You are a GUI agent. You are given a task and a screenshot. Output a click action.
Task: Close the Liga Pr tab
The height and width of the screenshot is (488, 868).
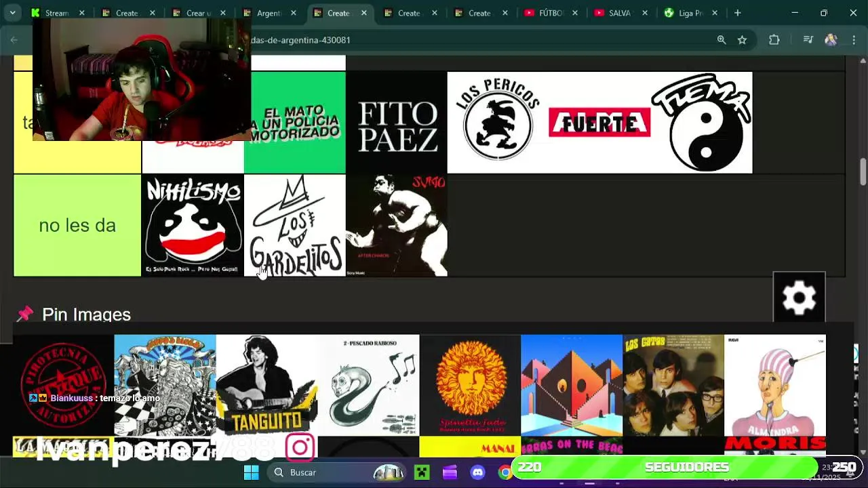(715, 13)
